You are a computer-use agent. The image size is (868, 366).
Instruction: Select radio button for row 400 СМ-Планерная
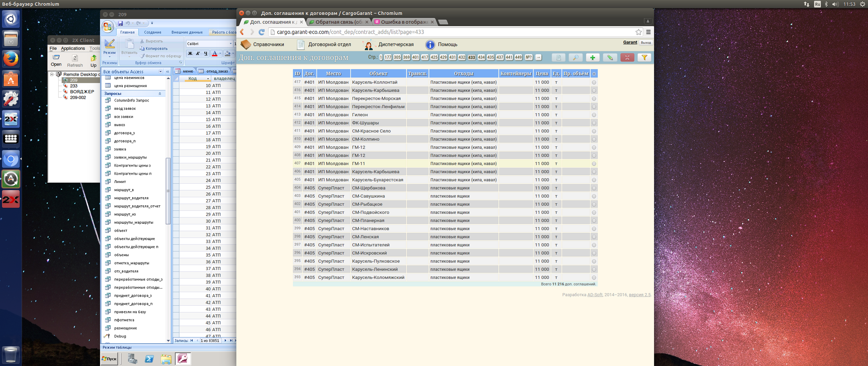[594, 221]
